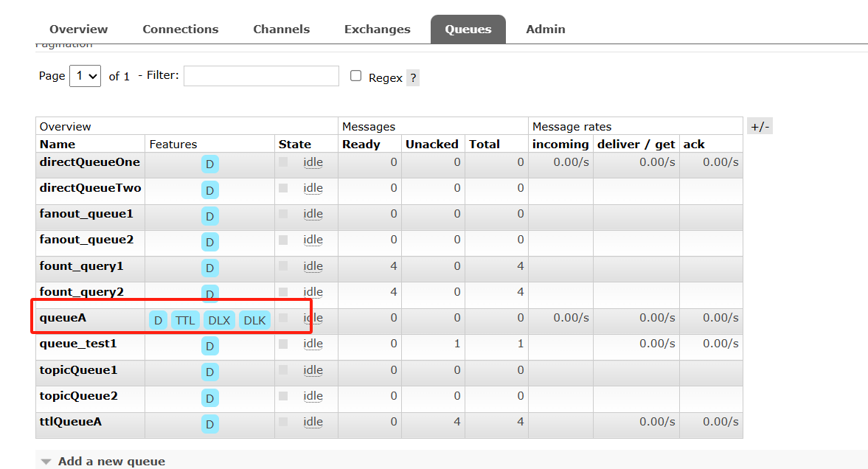
Task: Select the Queues tab
Action: click(x=468, y=29)
